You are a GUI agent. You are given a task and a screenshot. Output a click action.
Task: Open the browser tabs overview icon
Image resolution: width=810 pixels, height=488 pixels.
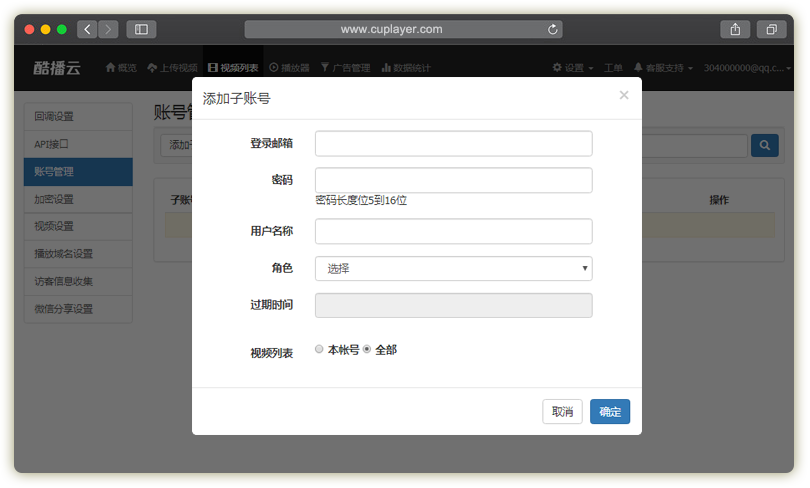click(772, 29)
